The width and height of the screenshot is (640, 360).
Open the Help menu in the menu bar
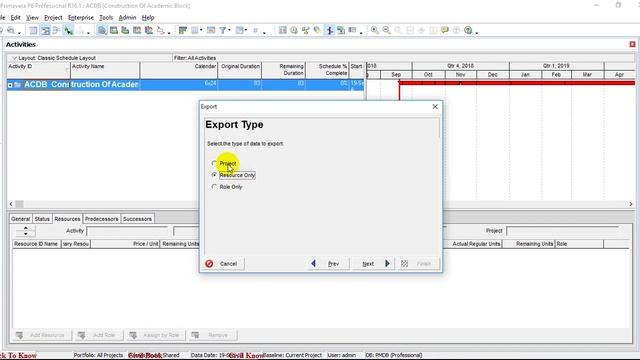[x=148, y=18]
